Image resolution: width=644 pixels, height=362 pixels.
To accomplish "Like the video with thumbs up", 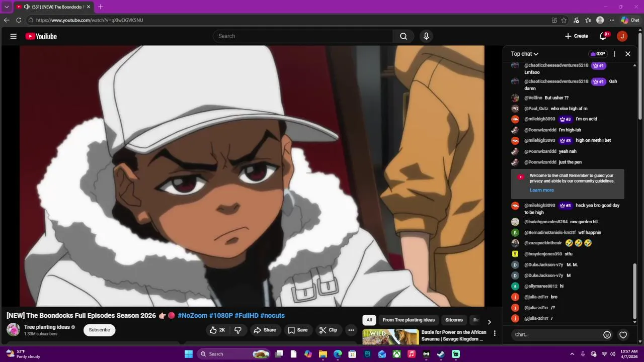I will (217, 330).
